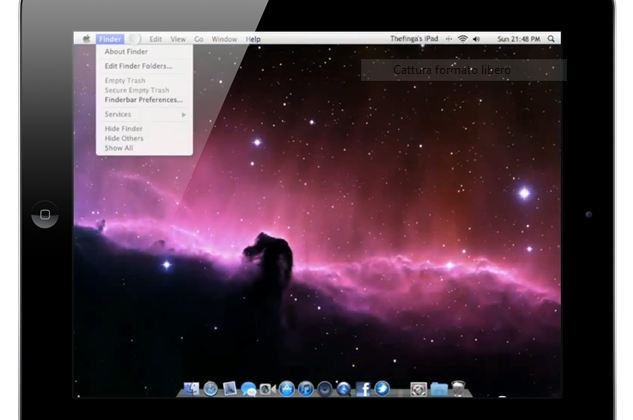Image resolution: width=633 pixels, height=420 pixels.
Task: Open the Messages chat bubble dock icon
Action: pyautogui.click(x=248, y=388)
